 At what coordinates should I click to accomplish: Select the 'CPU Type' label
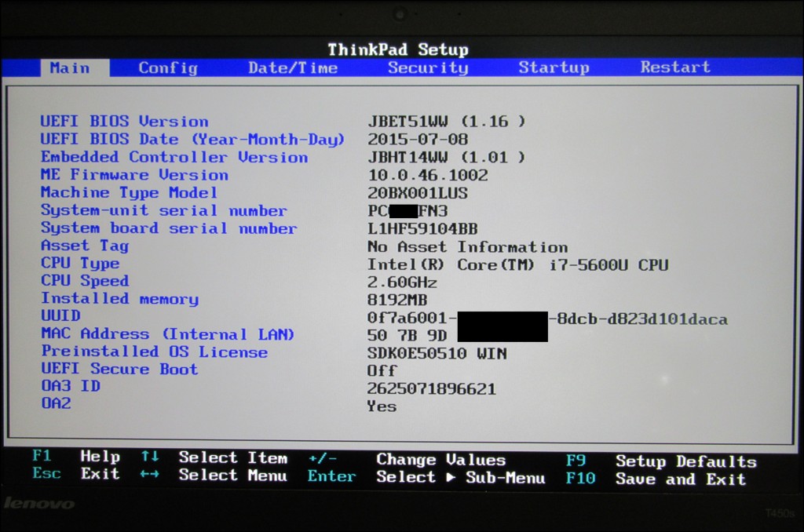[80, 264]
